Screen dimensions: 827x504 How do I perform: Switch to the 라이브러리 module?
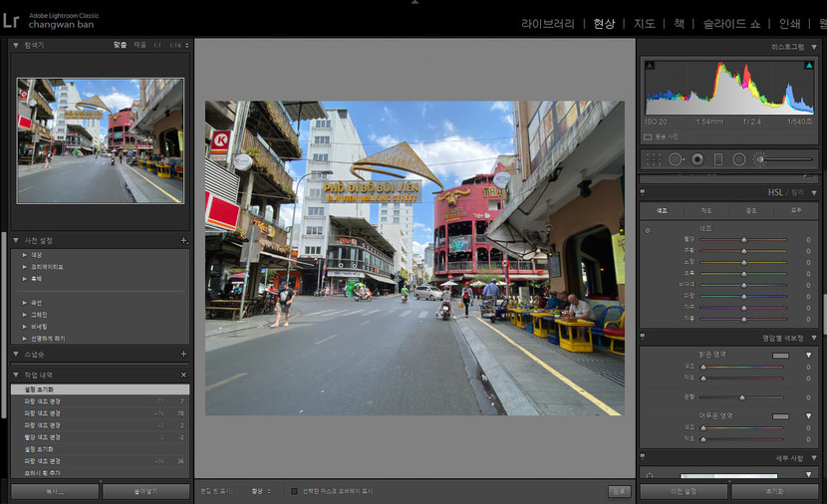coord(547,24)
